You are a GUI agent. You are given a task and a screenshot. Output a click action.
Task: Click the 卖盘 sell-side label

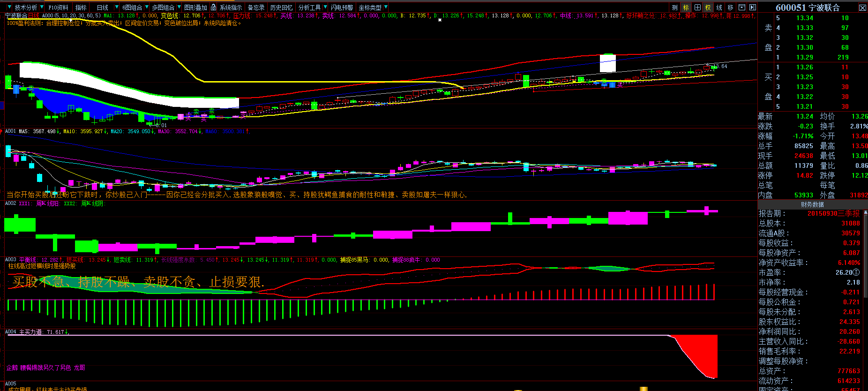pyautogui.click(x=768, y=38)
